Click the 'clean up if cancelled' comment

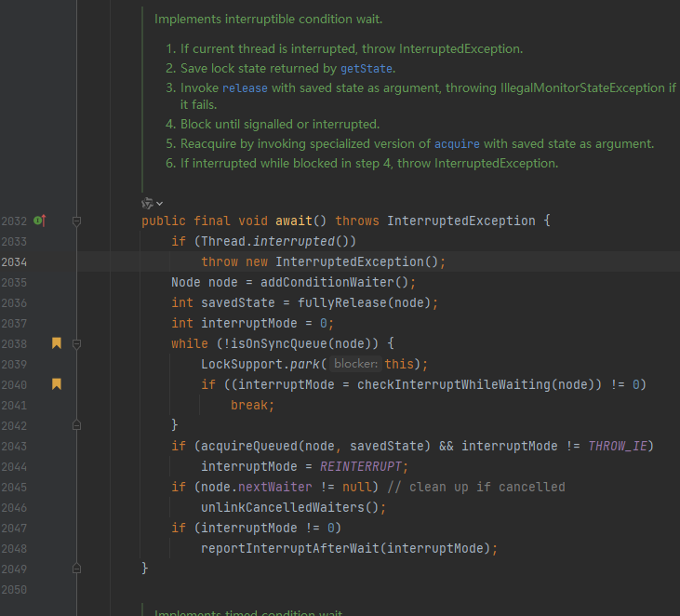(x=476, y=487)
